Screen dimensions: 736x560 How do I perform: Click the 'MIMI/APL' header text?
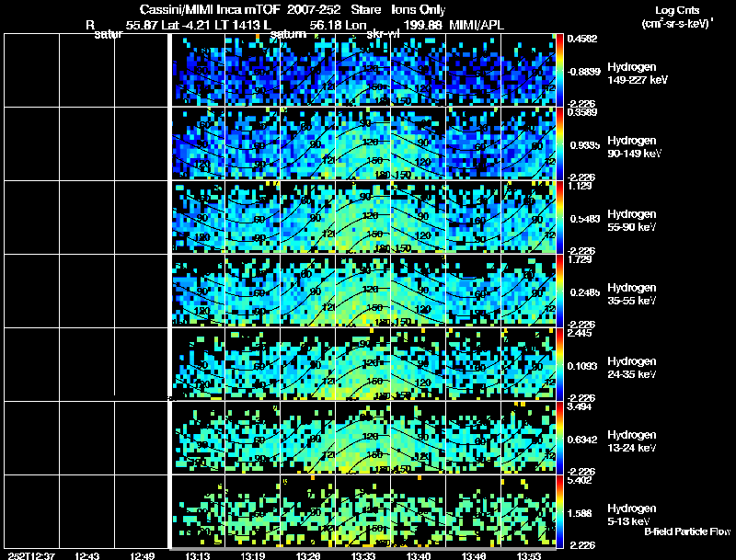click(477, 25)
